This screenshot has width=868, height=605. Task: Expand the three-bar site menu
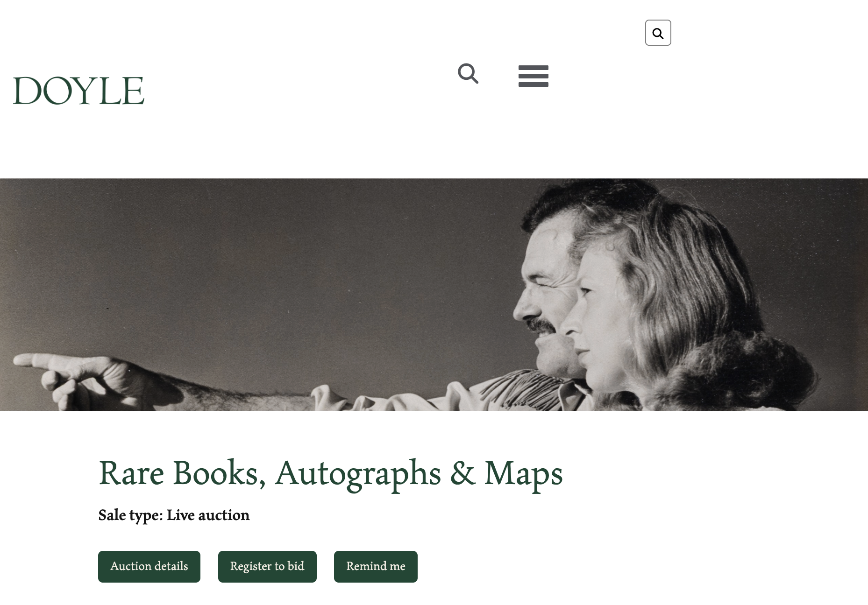coord(533,76)
